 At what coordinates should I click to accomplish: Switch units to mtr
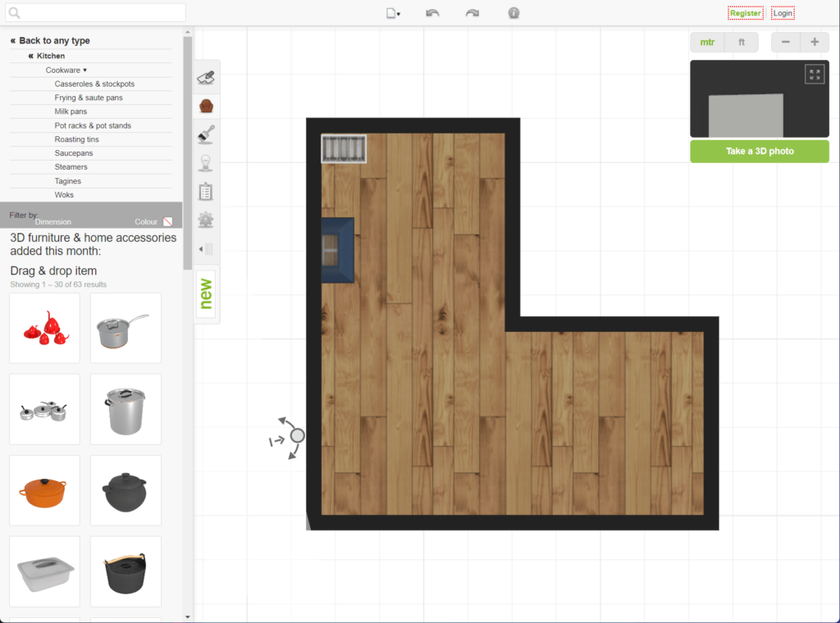707,43
